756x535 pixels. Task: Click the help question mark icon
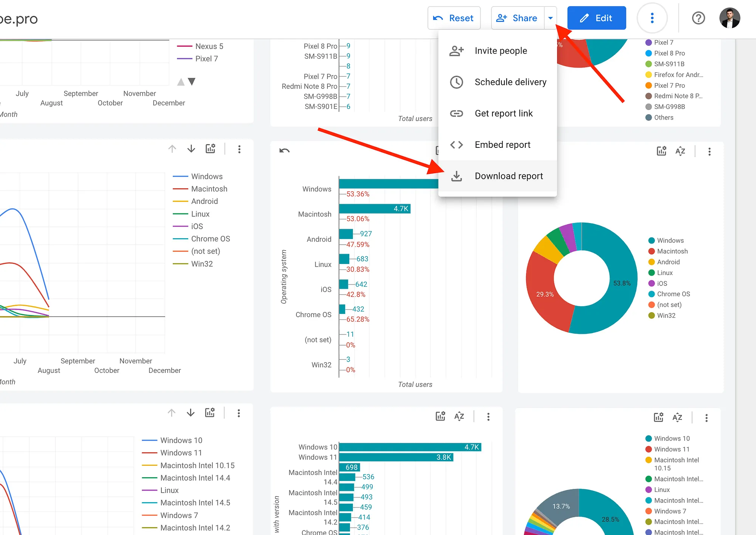698,18
